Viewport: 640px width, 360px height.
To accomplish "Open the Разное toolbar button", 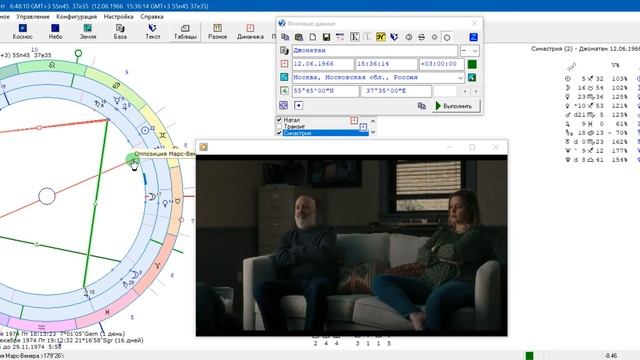I will click(x=218, y=31).
